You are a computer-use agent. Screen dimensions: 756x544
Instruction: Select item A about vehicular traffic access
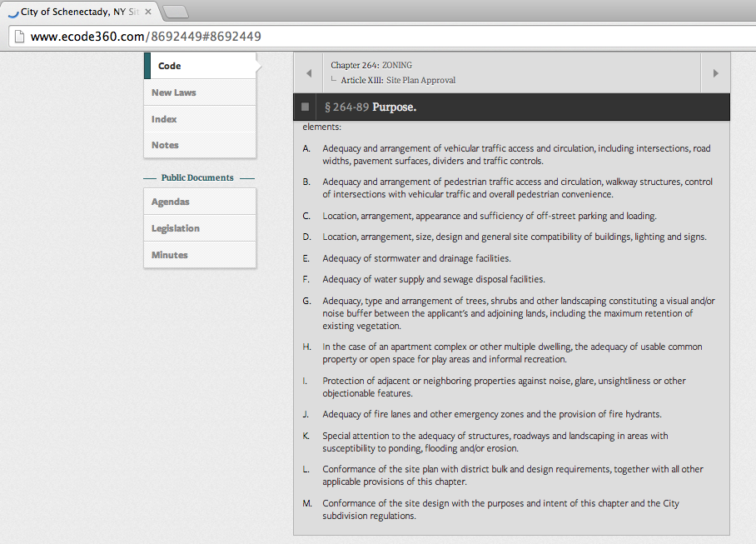coord(516,155)
